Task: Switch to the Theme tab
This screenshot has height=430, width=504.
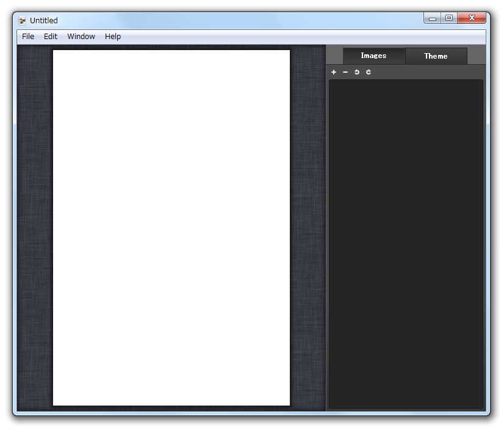Action: pyautogui.click(x=436, y=56)
